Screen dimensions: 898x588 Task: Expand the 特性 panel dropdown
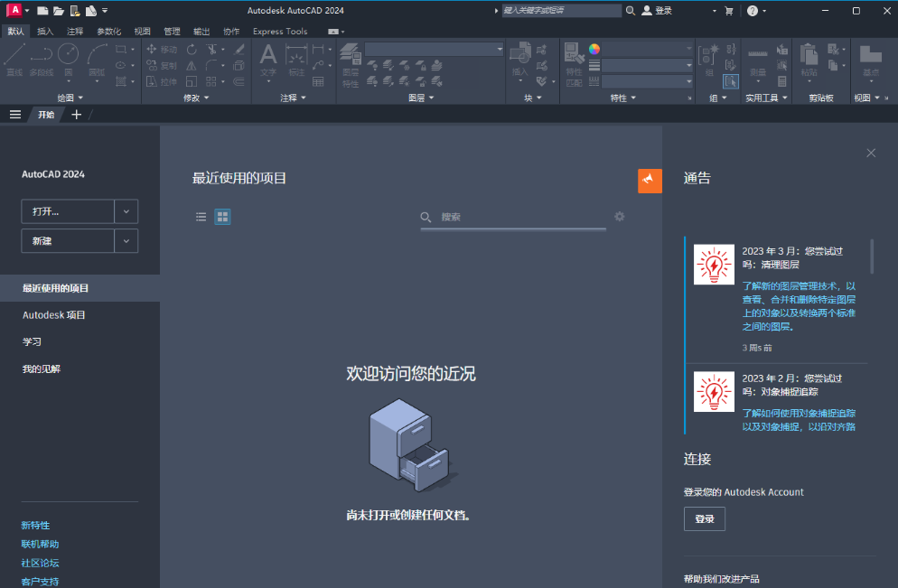click(x=623, y=98)
